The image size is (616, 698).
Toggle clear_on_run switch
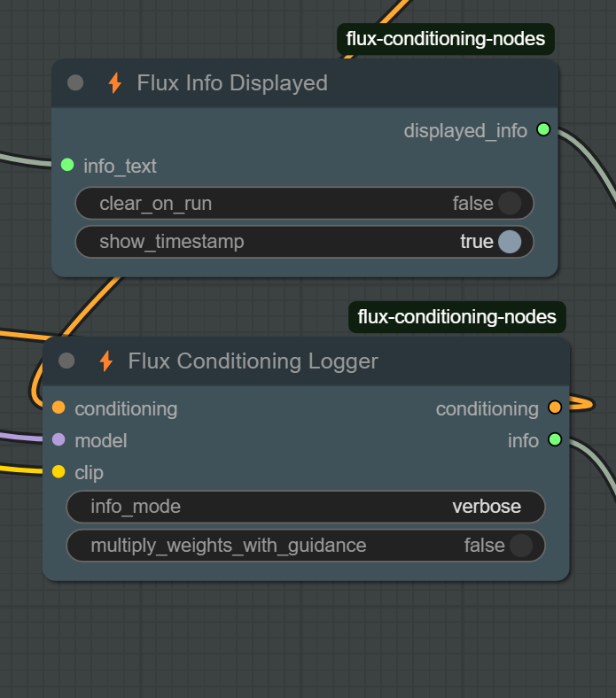[509, 204]
